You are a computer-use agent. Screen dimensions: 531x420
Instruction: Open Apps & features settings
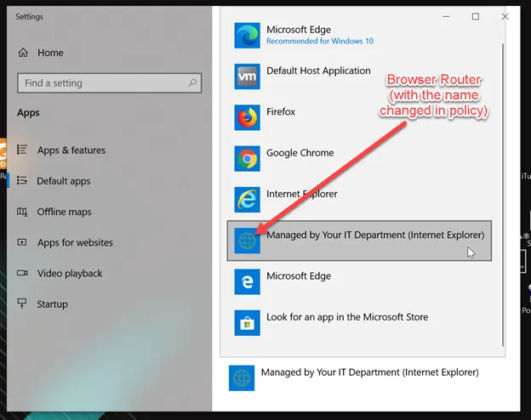71,150
